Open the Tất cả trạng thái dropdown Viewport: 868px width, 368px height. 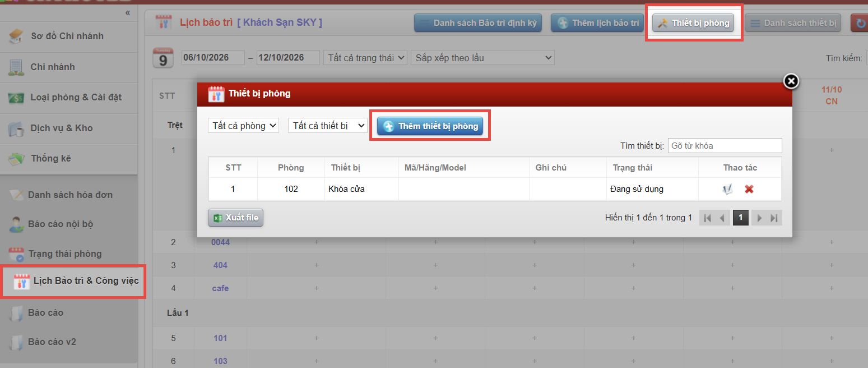365,58
